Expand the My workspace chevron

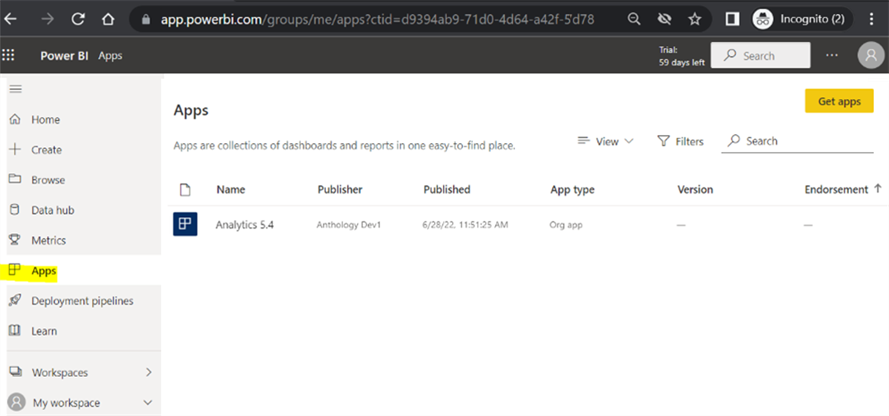(x=148, y=403)
